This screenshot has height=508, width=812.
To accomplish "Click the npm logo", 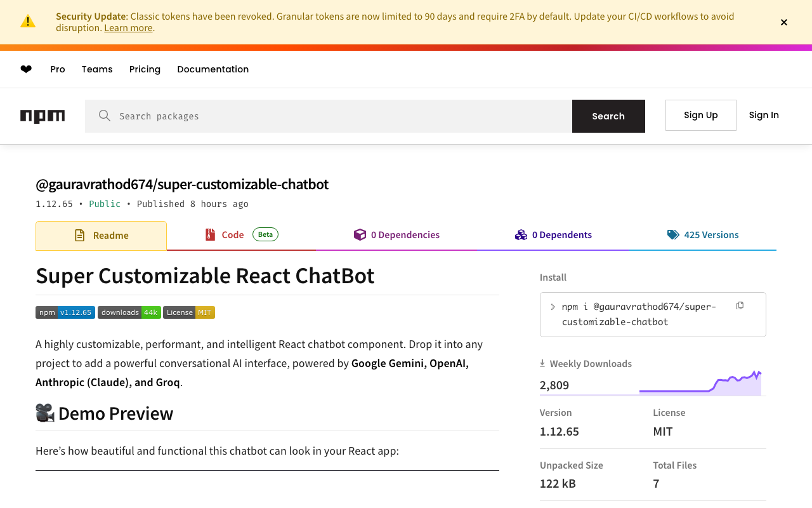I will (x=43, y=116).
